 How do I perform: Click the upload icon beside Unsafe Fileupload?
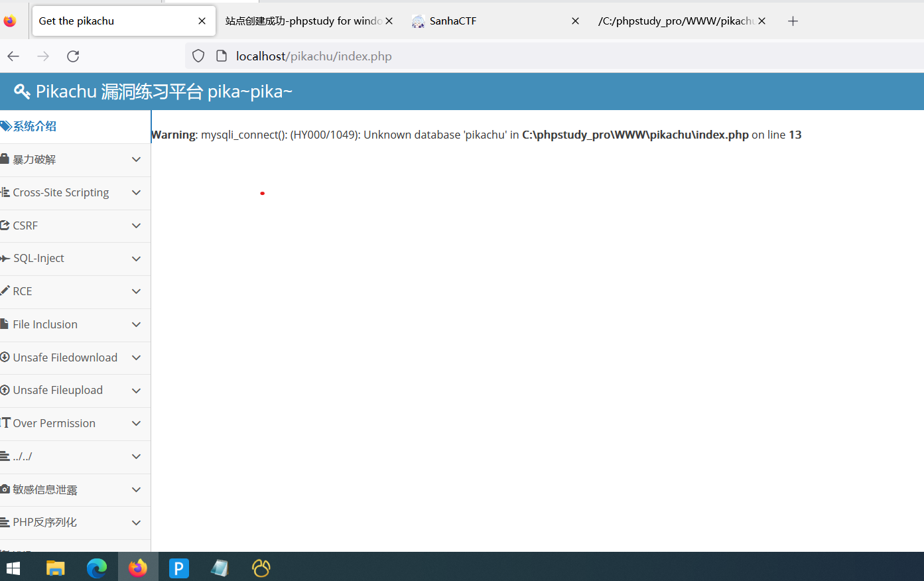click(x=5, y=390)
